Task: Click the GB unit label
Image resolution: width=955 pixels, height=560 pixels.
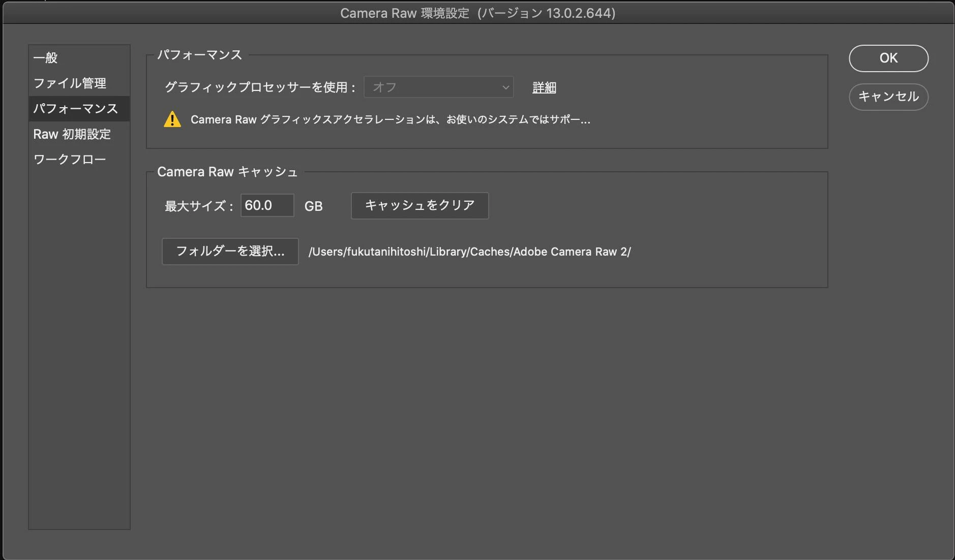Action: [313, 206]
